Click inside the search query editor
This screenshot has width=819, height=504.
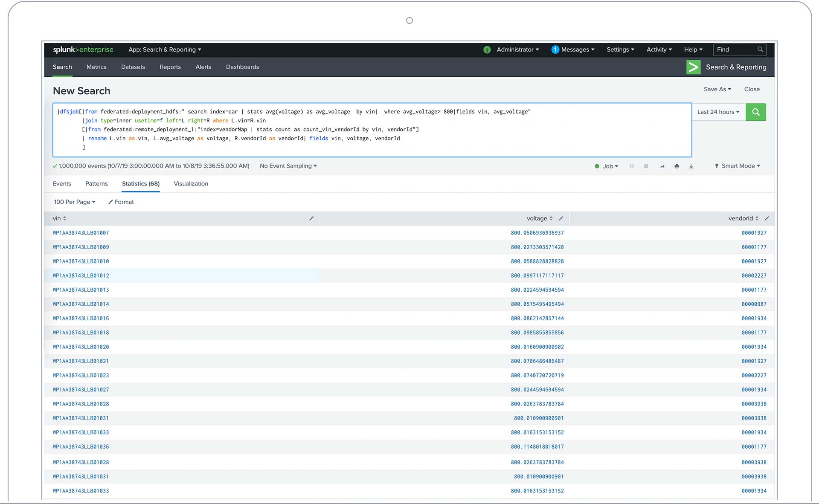click(372, 130)
